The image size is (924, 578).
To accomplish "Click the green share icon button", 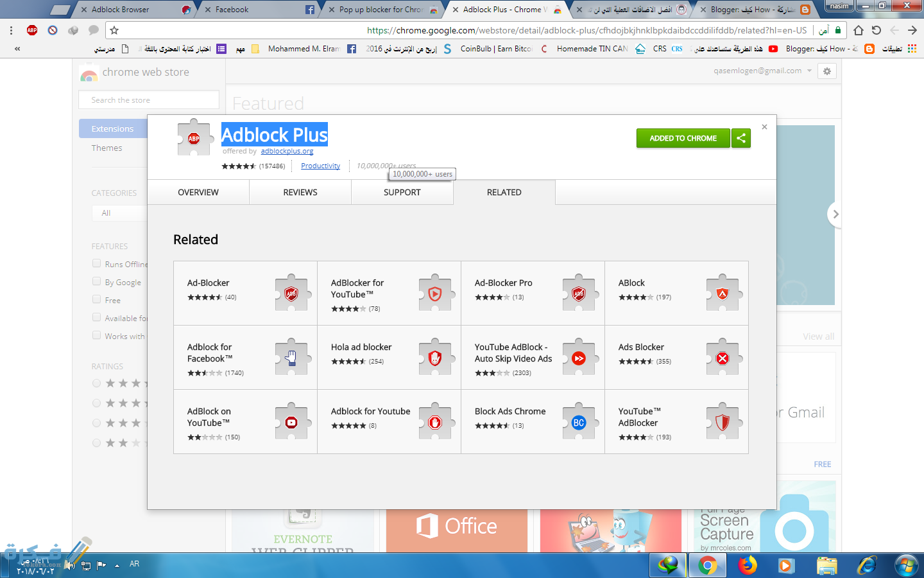I will (741, 138).
